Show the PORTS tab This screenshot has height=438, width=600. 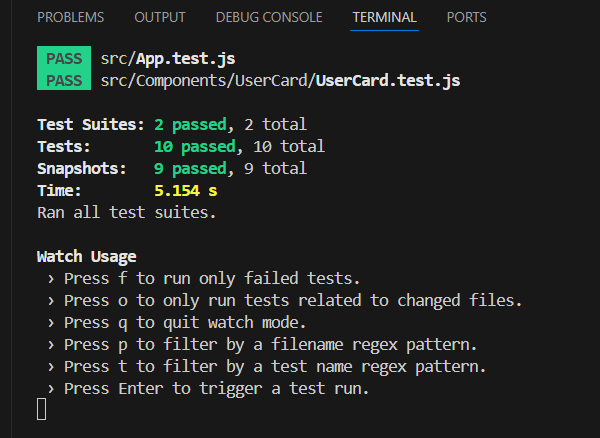click(467, 17)
